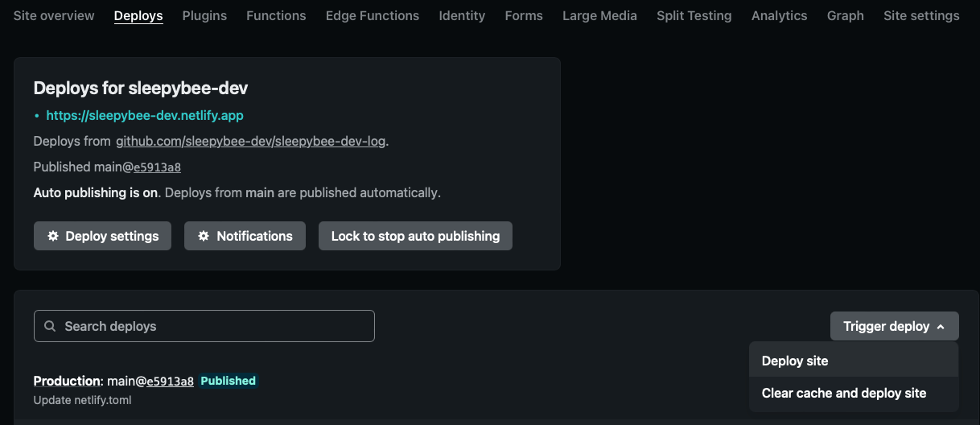The height and width of the screenshot is (425, 980).
Task: Go to the Edge Functions tab
Action: 373,15
